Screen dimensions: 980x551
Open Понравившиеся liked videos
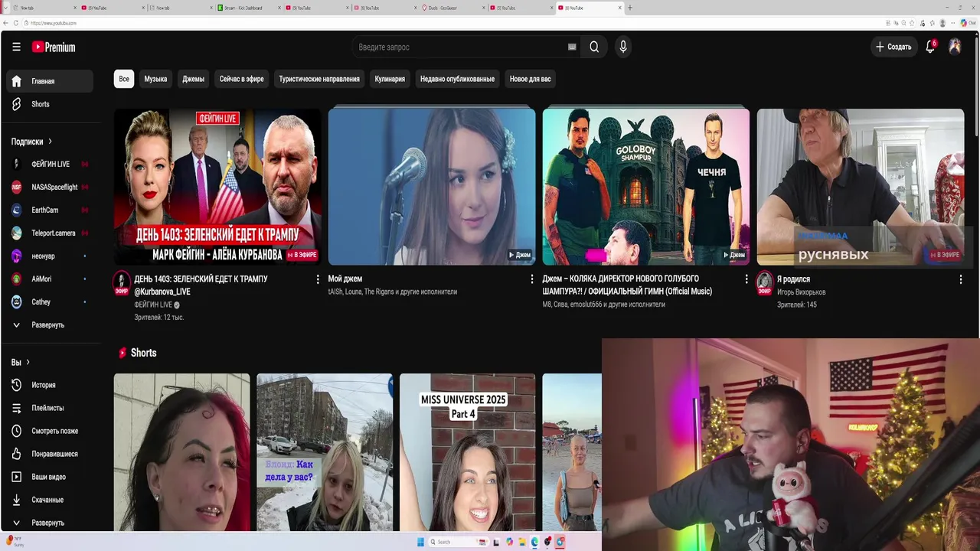coord(50,454)
